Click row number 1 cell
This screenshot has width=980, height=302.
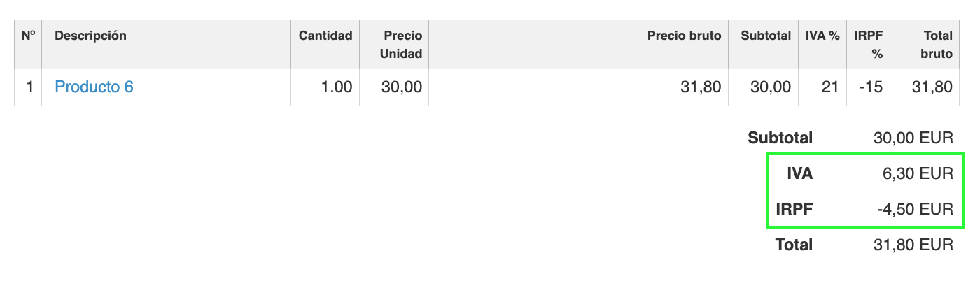point(29,87)
